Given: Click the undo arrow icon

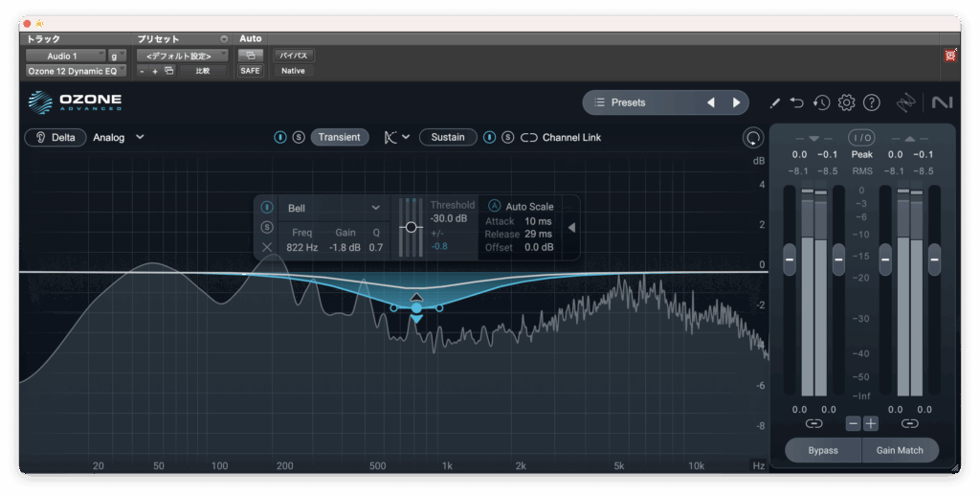Looking at the screenshot, I should [x=797, y=102].
